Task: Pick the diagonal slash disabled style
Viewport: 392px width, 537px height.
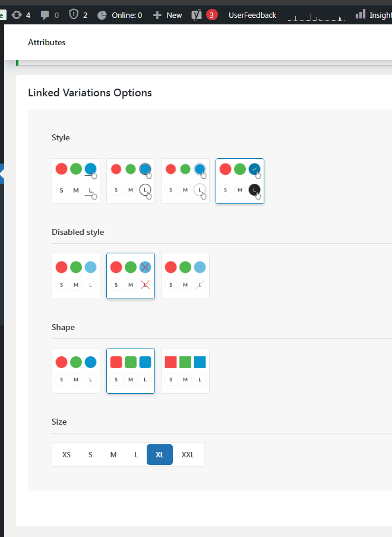Action: tap(185, 276)
